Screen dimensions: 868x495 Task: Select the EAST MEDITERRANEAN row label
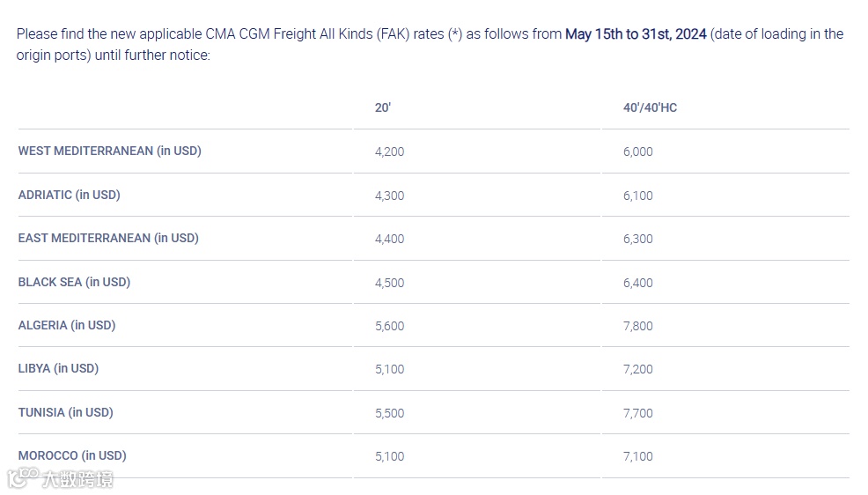(x=108, y=238)
